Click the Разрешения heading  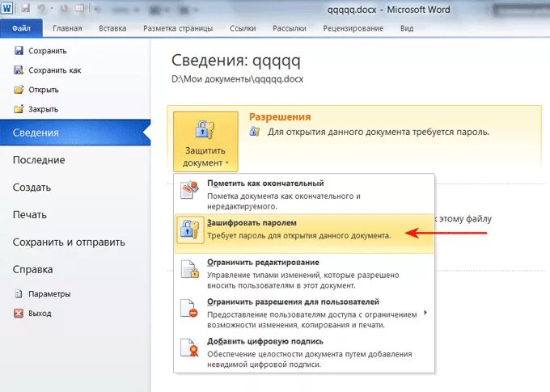point(280,116)
